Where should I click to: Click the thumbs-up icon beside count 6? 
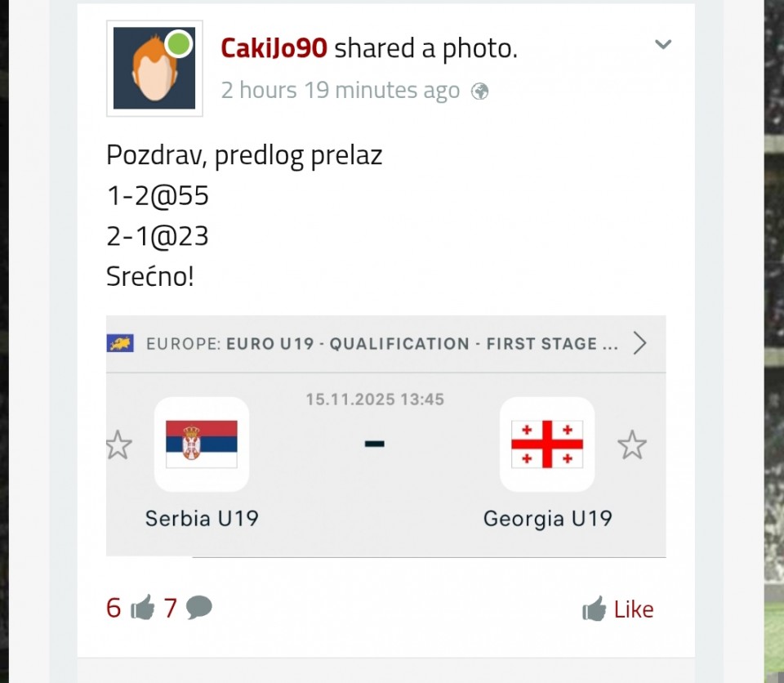142,608
